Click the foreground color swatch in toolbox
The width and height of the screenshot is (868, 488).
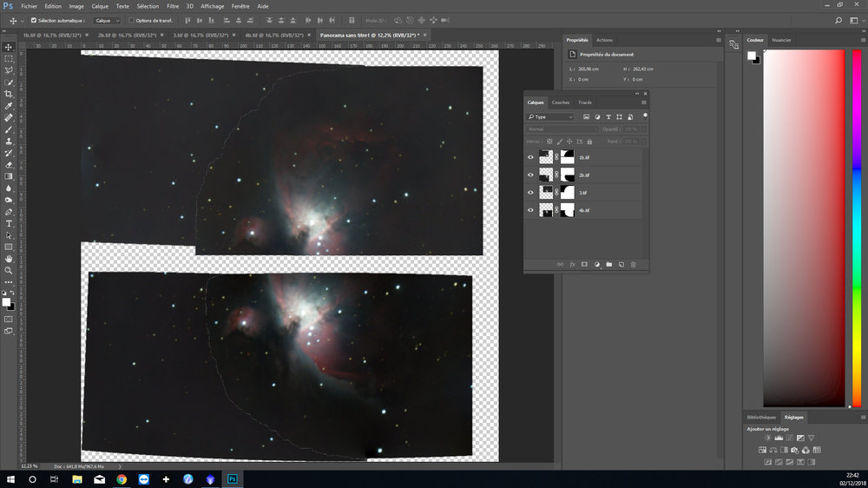(x=6, y=302)
